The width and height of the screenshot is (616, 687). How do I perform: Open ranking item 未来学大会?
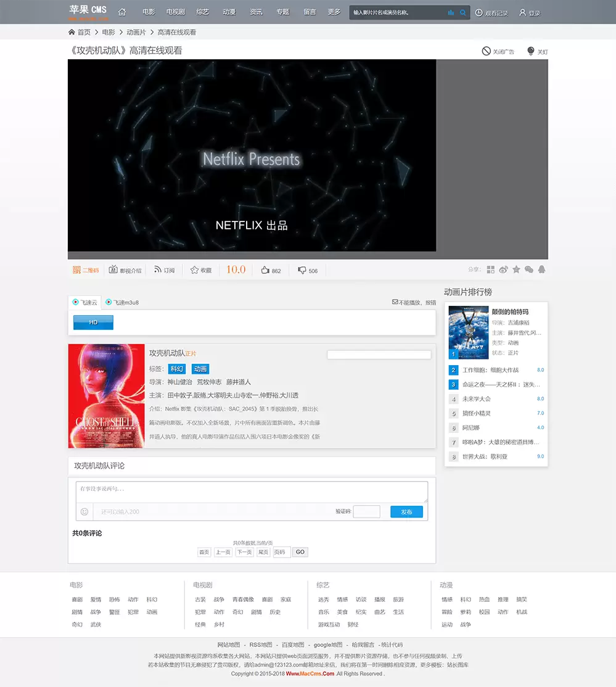click(x=477, y=399)
